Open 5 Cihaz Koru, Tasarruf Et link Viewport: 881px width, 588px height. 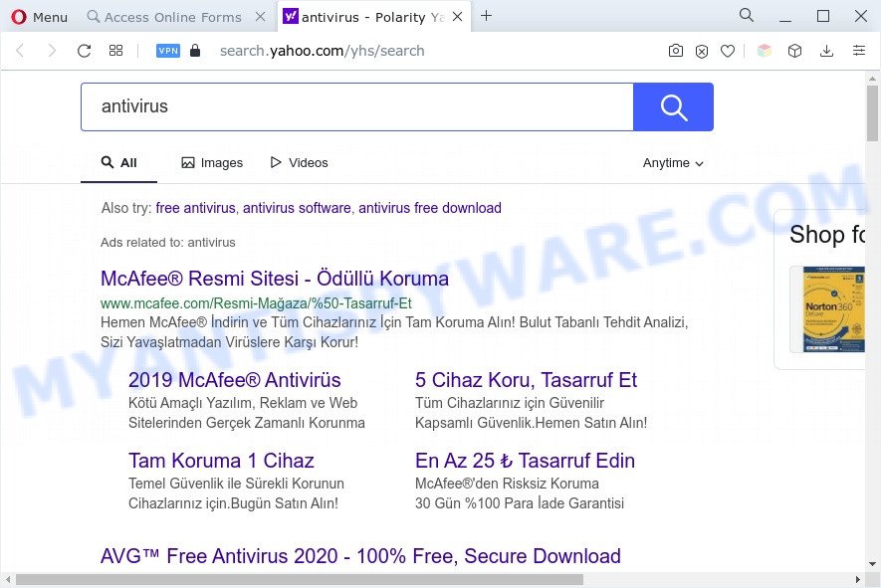(526, 380)
